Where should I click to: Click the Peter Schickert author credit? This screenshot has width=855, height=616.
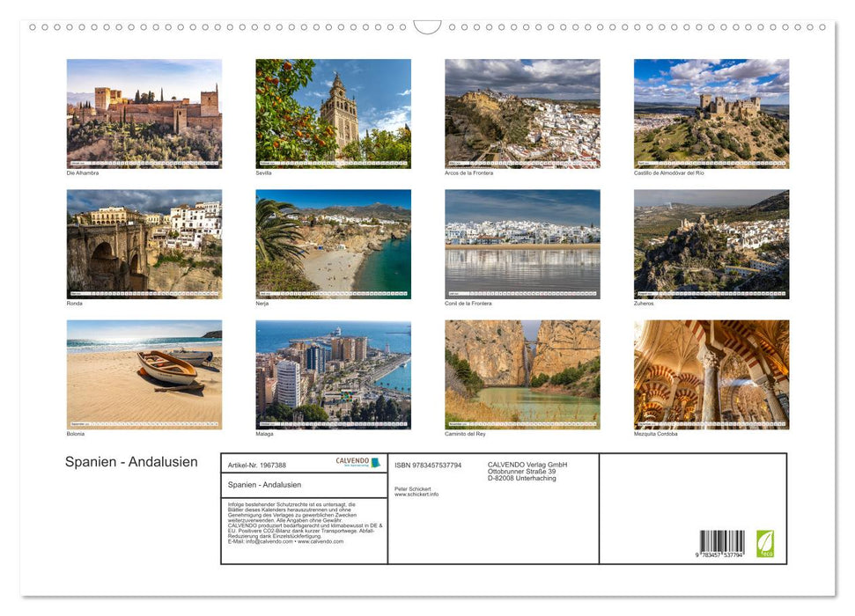coord(411,488)
